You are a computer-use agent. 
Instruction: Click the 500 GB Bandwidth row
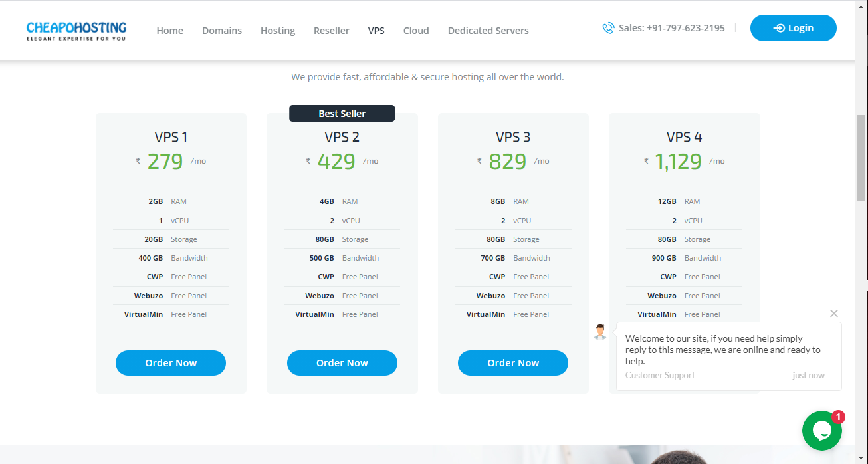[x=342, y=258]
